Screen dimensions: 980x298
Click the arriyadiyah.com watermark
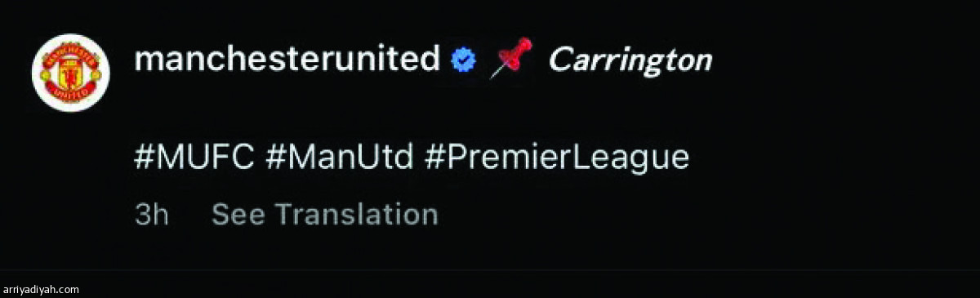point(42,289)
